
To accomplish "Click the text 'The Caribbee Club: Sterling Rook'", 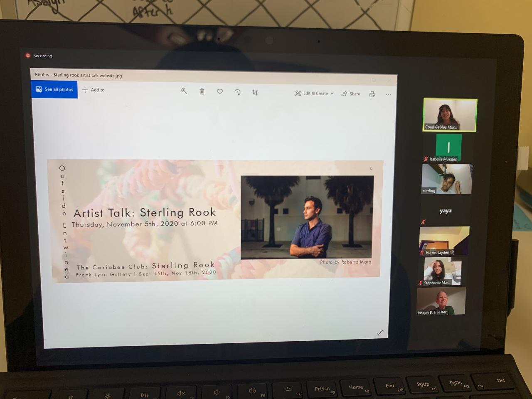I will click(x=145, y=266).
